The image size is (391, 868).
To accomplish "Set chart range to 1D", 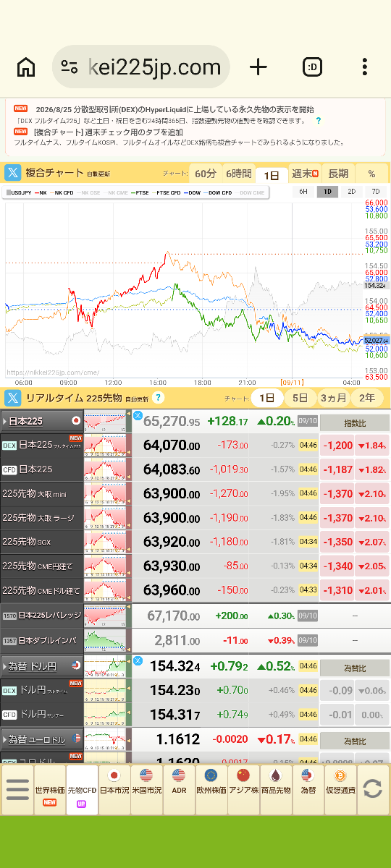I will [x=327, y=192].
